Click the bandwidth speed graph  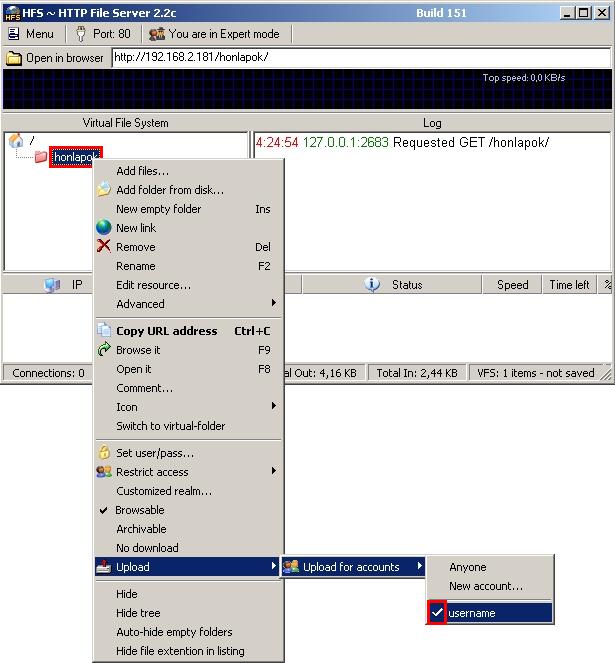coord(308,89)
